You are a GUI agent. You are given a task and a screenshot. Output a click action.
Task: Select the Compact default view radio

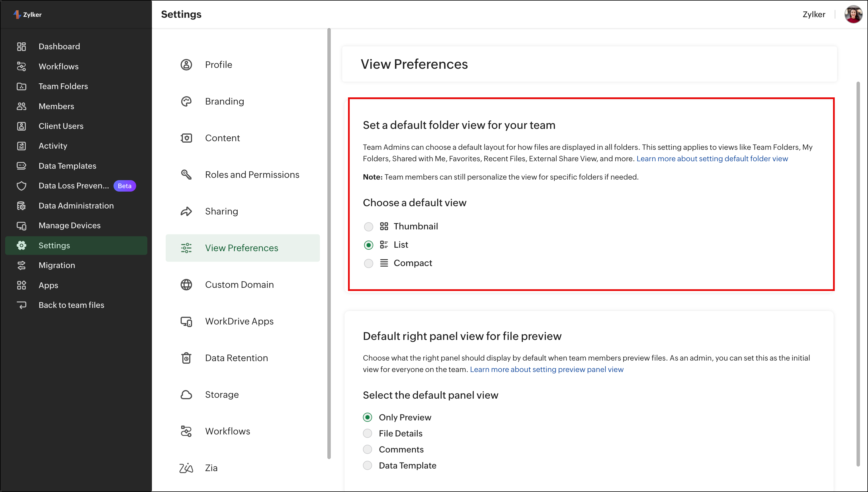pyautogui.click(x=368, y=263)
